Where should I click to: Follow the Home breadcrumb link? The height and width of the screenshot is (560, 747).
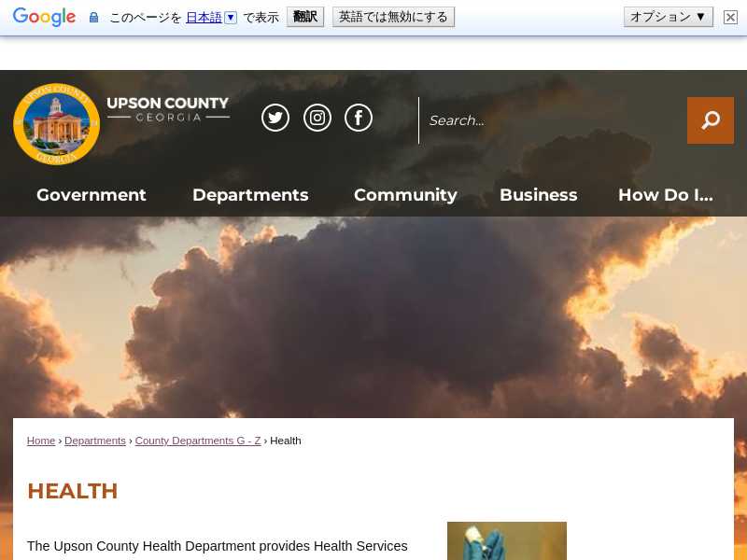click(41, 441)
